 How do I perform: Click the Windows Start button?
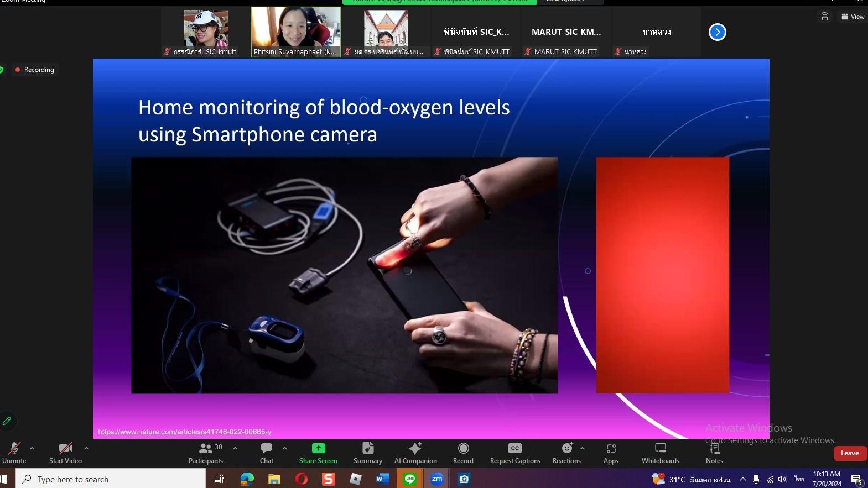[x=4, y=479]
